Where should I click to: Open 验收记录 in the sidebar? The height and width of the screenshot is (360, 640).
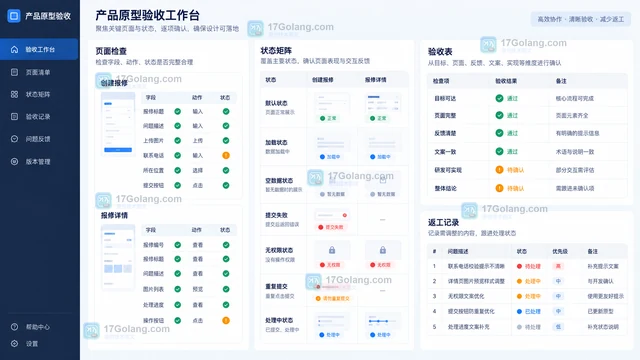pos(39,117)
